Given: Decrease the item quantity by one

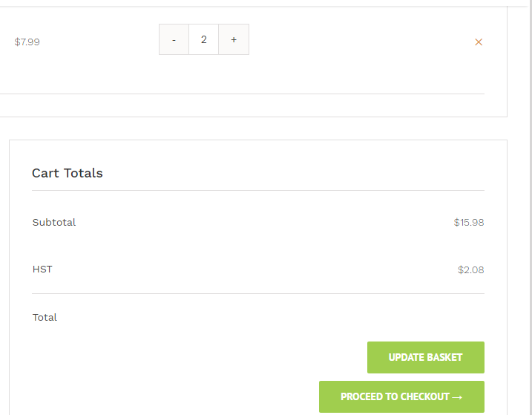Looking at the screenshot, I should tap(174, 39).
